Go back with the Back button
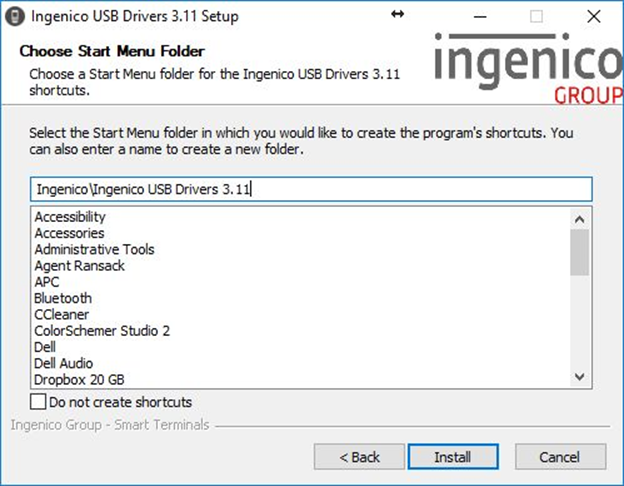Image resolution: width=624 pixels, height=486 pixels. [359, 457]
